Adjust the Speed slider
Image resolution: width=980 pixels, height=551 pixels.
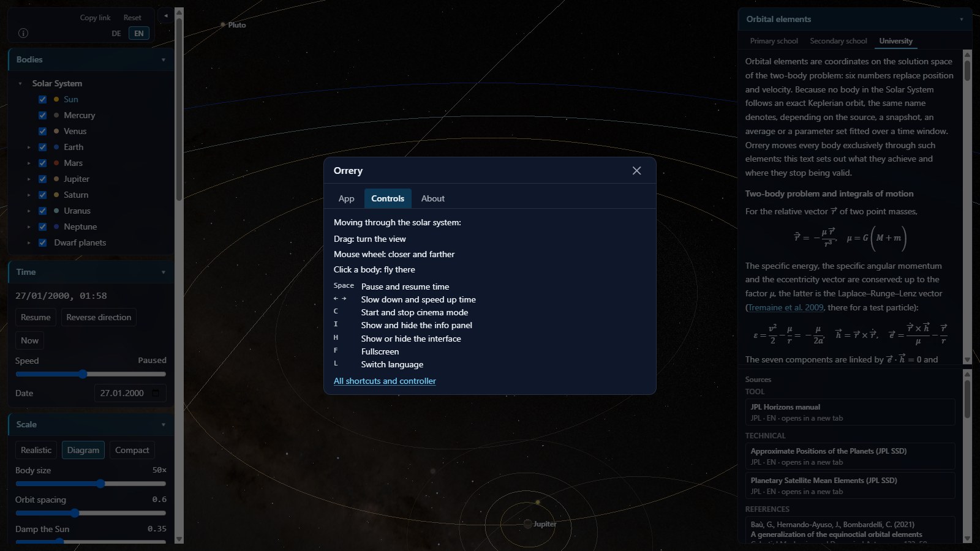(x=91, y=374)
